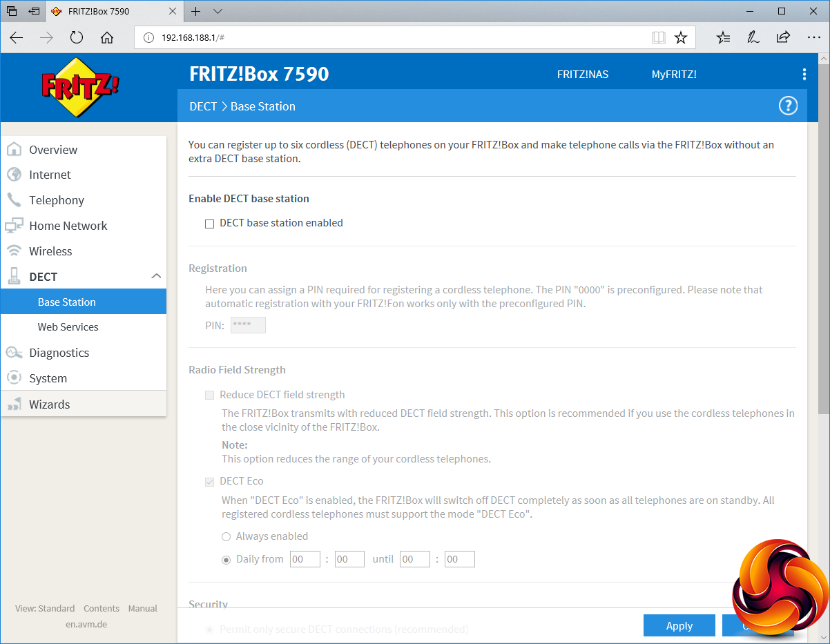Toggle the DECT Eco checkbox
The height and width of the screenshot is (644, 830).
coord(209,482)
